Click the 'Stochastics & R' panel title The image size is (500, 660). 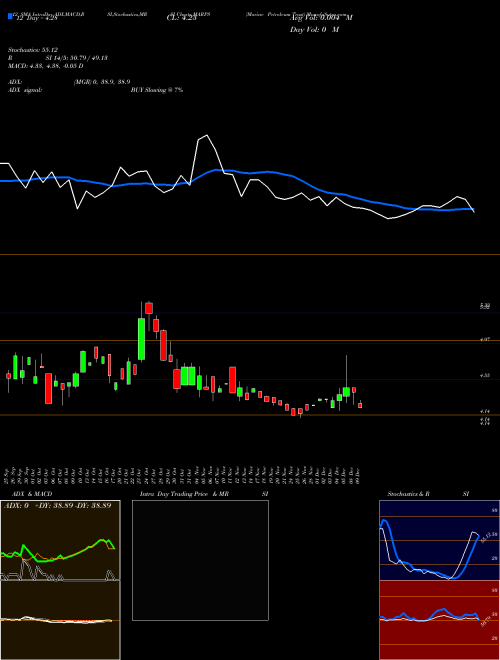408,494
